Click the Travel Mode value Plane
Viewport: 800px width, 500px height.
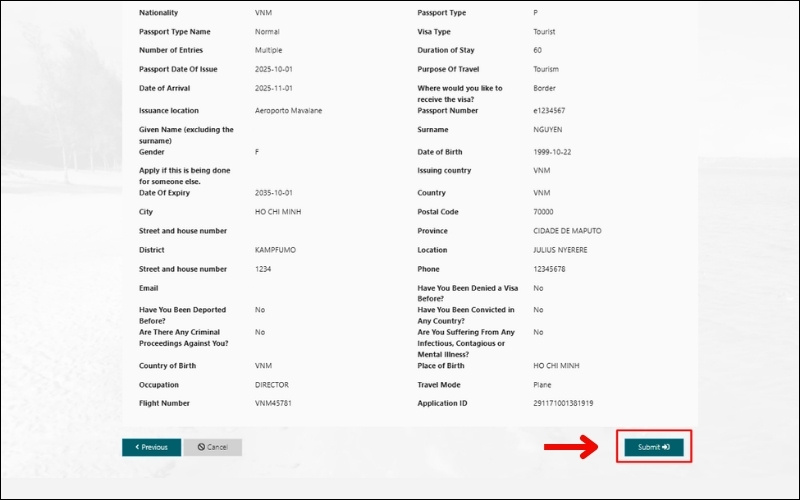(x=542, y=384)
